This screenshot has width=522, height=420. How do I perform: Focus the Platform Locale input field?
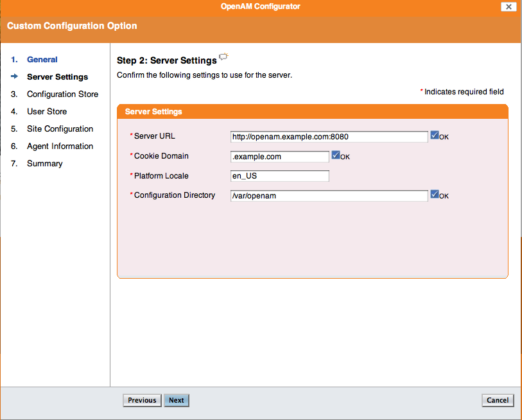tap(280, 176)
